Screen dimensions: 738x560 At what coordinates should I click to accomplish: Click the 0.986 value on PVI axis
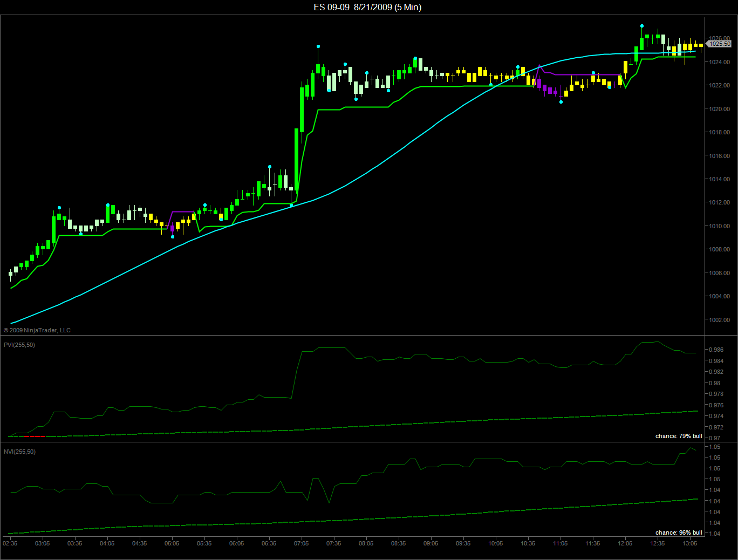pos(716,350)
